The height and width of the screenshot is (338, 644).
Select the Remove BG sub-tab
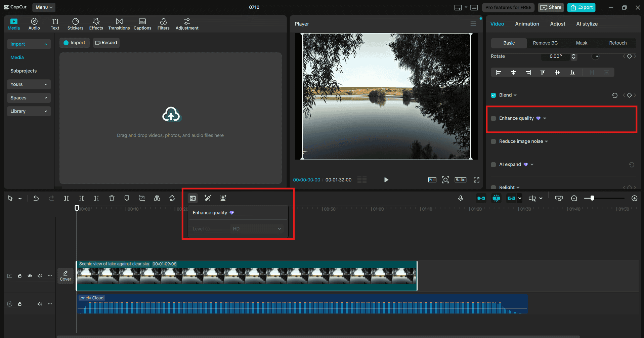pos(545,43)
